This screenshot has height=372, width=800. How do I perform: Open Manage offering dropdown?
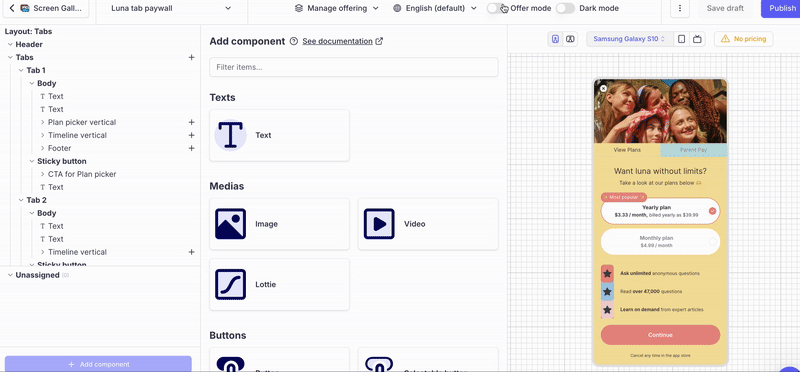(337, 8)
